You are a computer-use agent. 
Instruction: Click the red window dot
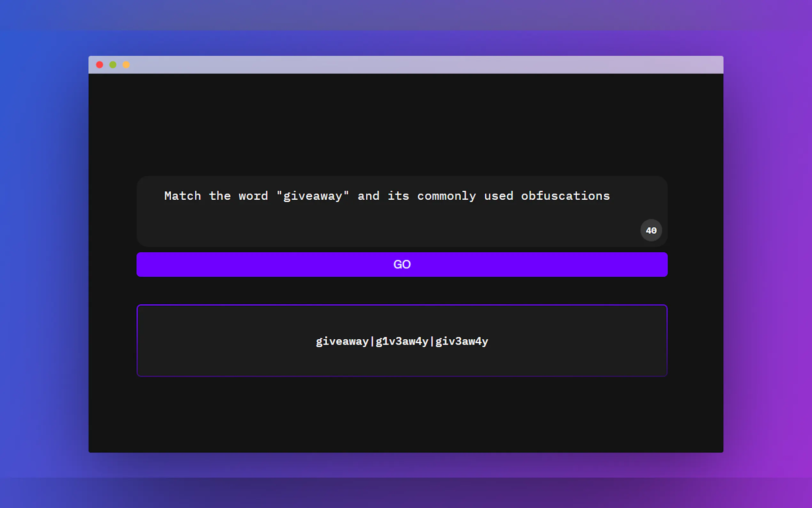click(99, 65)
